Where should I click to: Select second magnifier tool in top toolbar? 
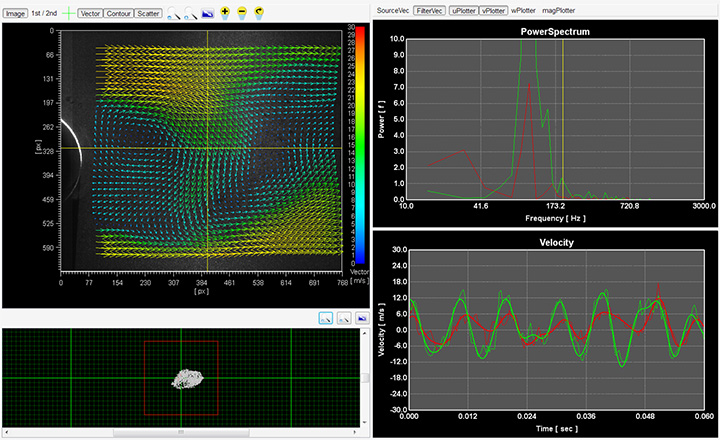tap(190, 13)
